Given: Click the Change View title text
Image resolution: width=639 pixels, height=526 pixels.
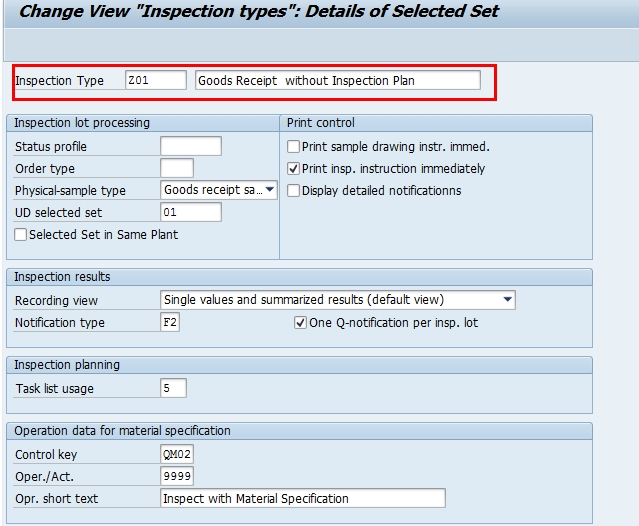Looking at the screenshot, I should coord(259,11).
